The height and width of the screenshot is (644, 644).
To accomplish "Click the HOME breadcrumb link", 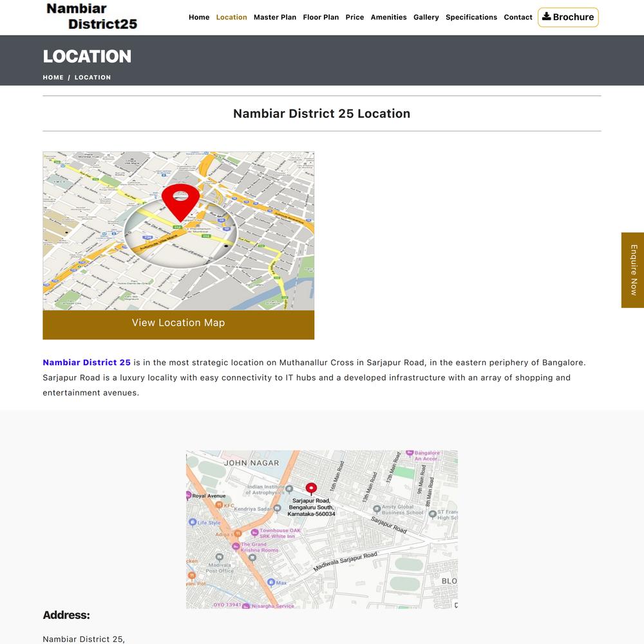I will point(53,77).
